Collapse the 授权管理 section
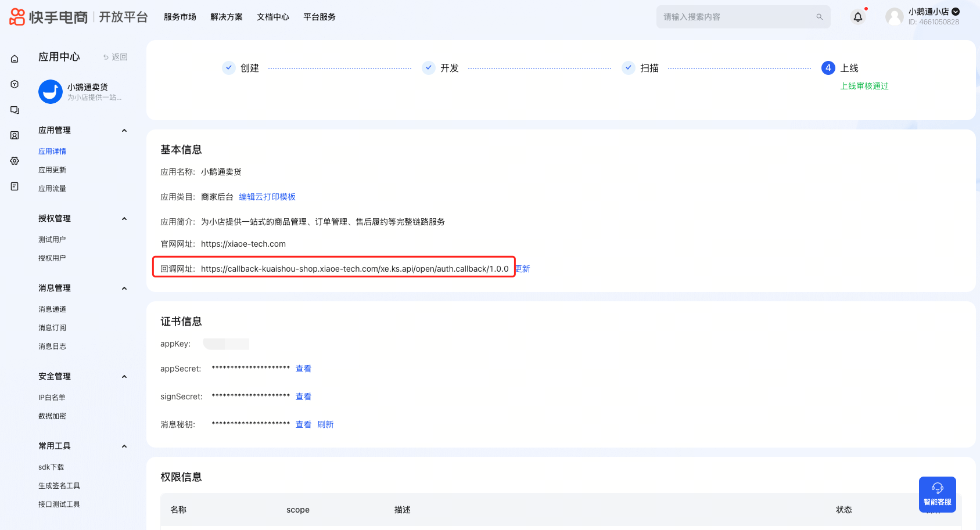980x530 pixels. (x=124, y=219)
